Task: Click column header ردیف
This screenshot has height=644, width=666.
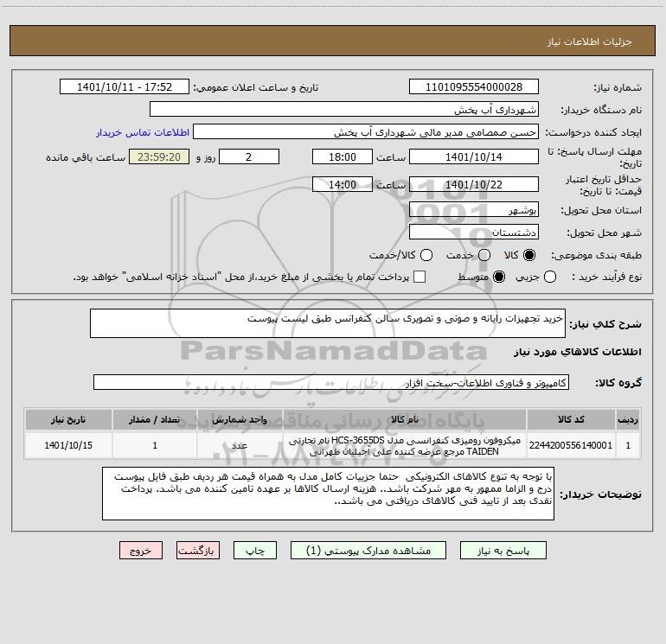Action: coord(628,419)
